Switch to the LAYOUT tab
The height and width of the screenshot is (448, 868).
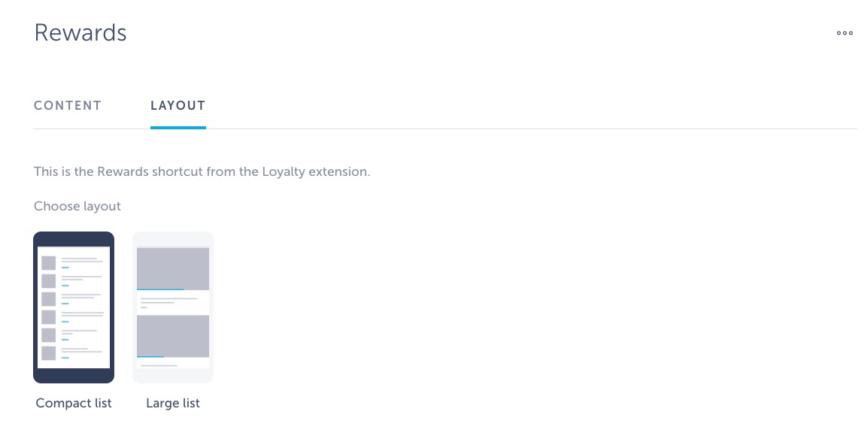coord(178,105)
